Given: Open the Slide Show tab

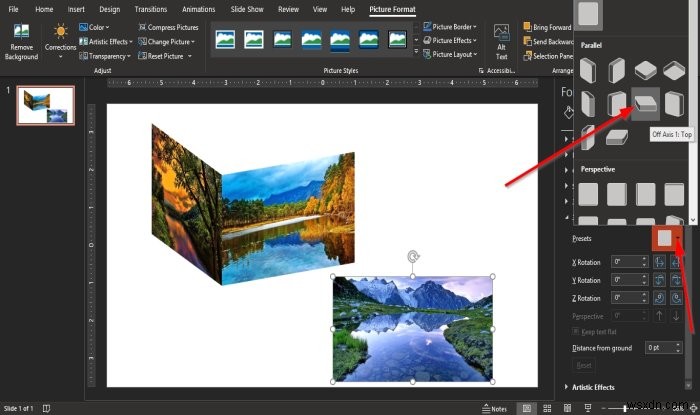Looking at the screenshot, I should (247, 9).
